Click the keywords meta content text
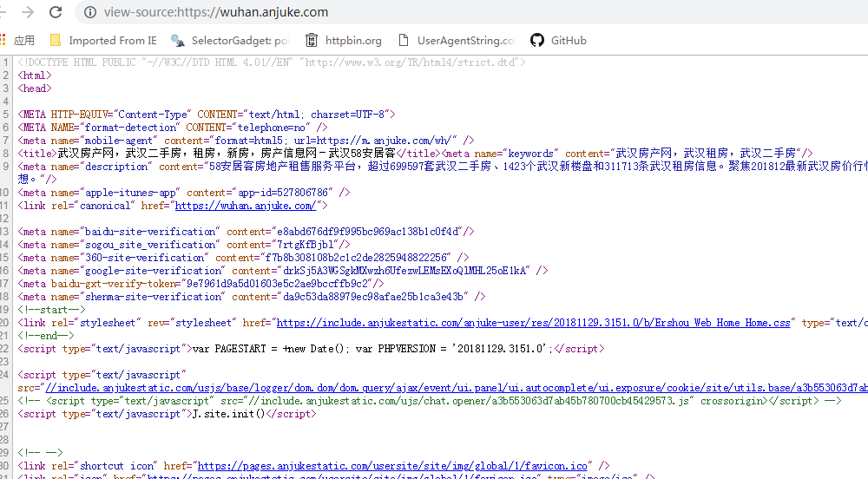Viewport: 868px width, 479px height. [706, 154]
